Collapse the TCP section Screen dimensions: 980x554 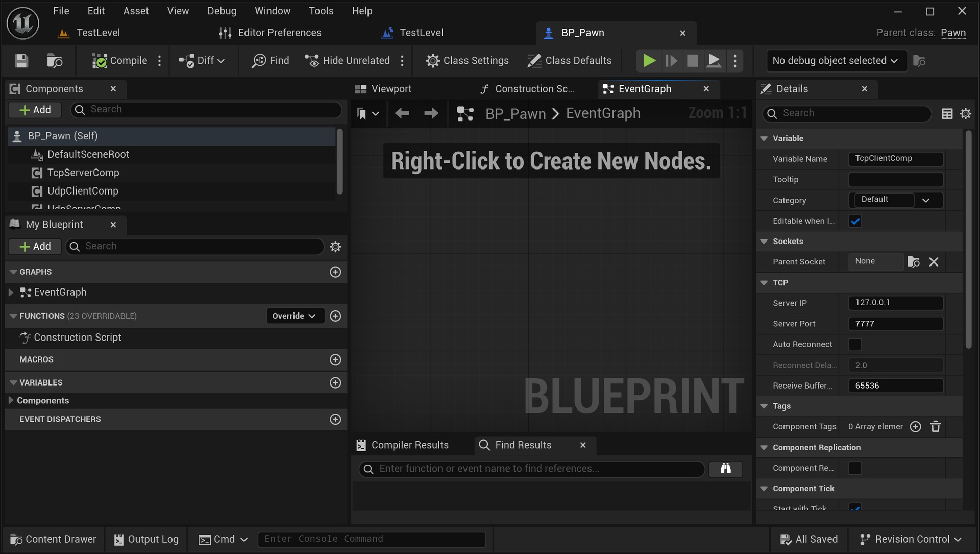point(764,283)
